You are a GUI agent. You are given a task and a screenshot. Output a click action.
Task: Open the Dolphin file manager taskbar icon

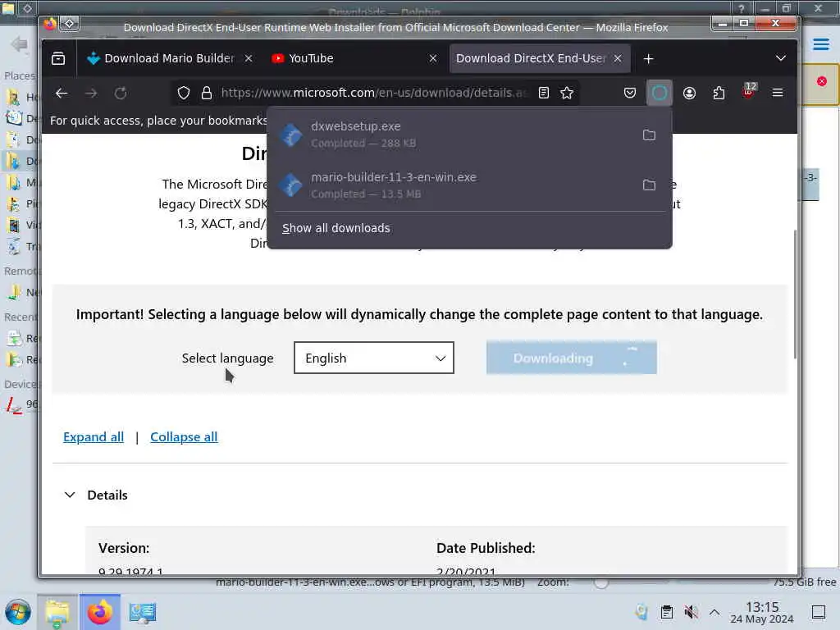(57, 612)
